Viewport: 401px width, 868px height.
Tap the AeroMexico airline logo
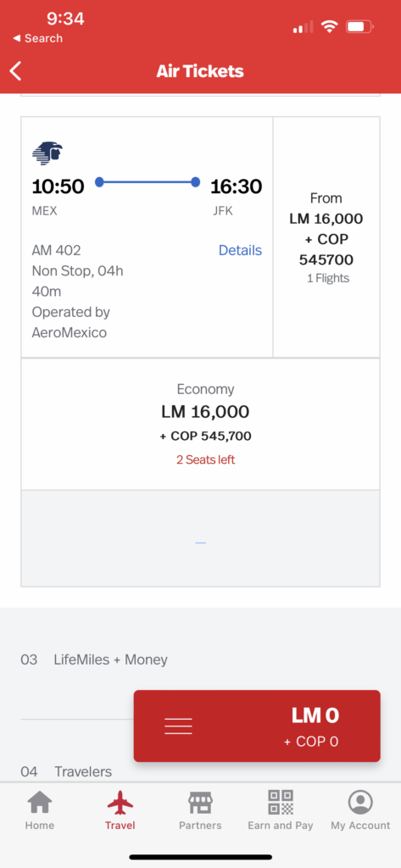point(47,153)
